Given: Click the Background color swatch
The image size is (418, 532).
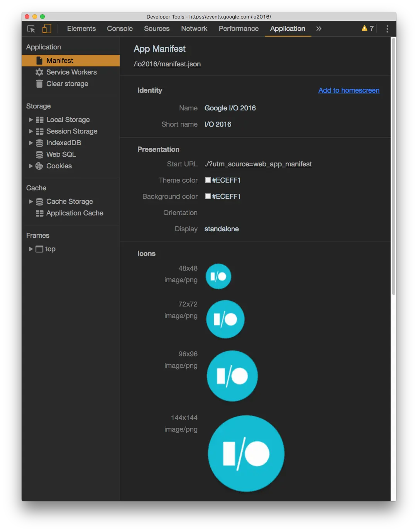Looking at the screenshot, I should pyautogui.click(x=208, y=197).
